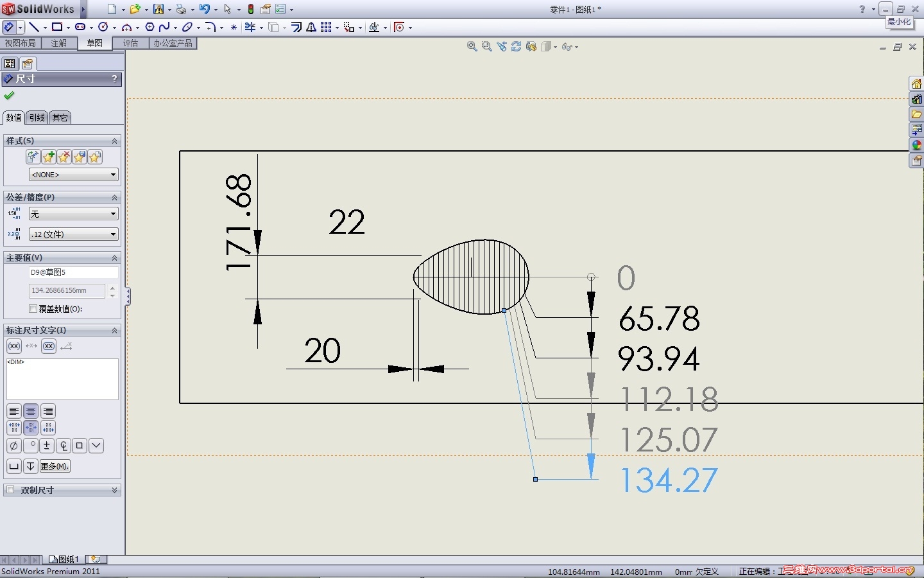Select the Straight Slot tool

(80, 27)
